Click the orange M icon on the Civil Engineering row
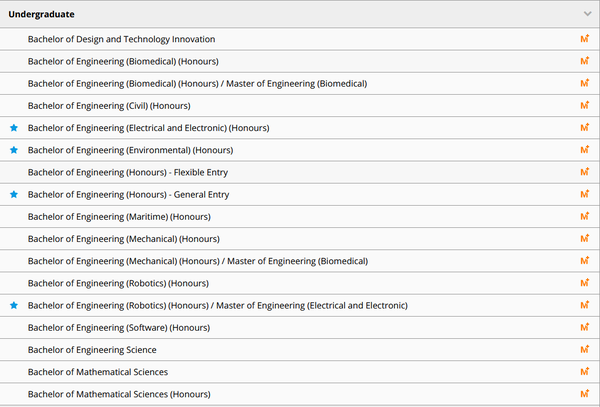 (585, 105)
